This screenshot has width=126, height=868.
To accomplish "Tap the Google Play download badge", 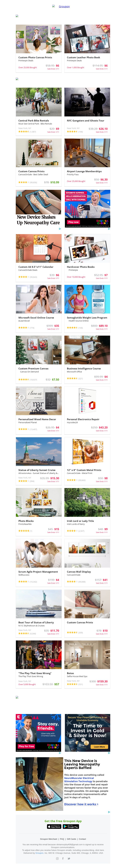I will tap(71, 826).
